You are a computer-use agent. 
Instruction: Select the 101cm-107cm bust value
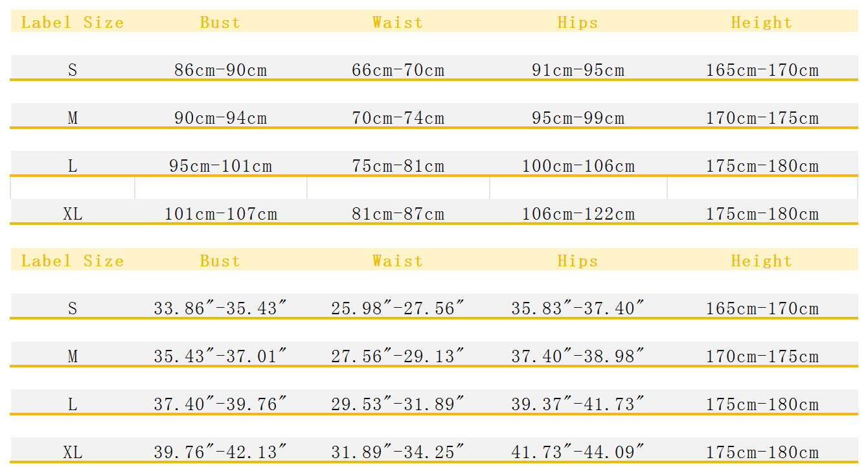(x=220, y=214)
